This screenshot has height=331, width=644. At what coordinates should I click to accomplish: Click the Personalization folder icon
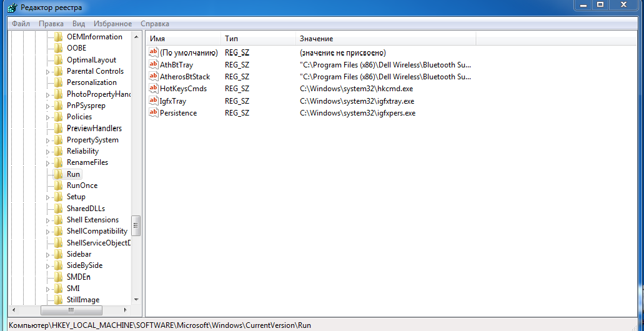click(58, 82)
